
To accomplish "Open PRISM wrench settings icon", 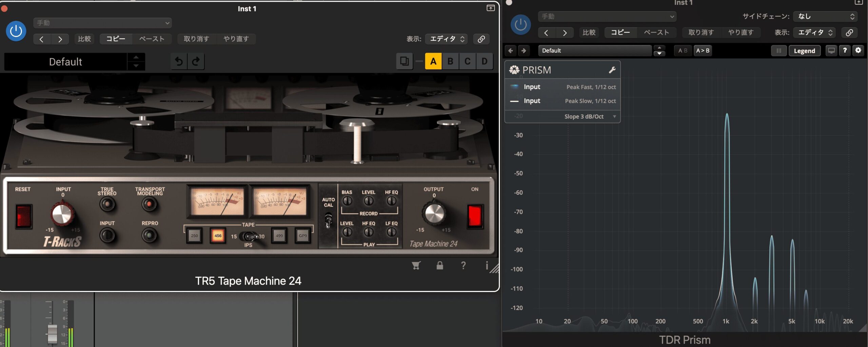I will coord(612,70).
